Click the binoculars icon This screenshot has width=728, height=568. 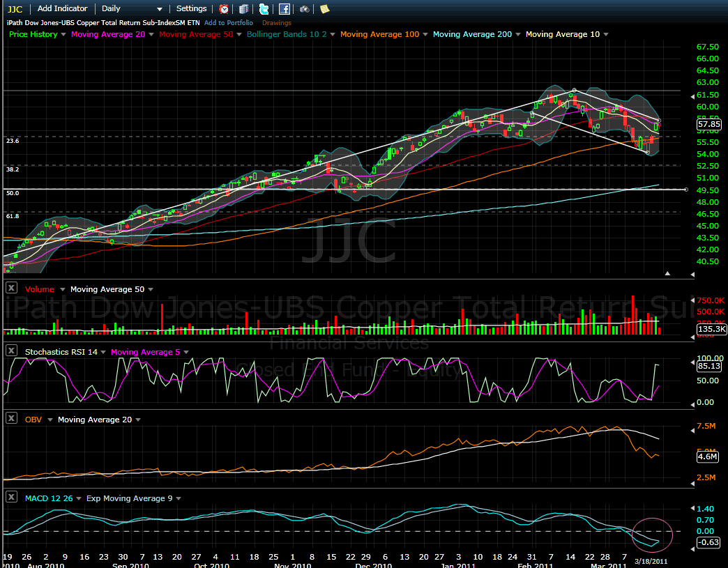(305, 9)
